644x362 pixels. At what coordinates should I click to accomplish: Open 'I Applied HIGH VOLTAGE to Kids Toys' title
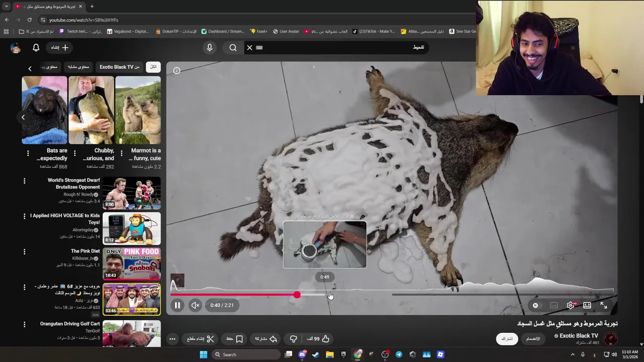coord(65,219)
